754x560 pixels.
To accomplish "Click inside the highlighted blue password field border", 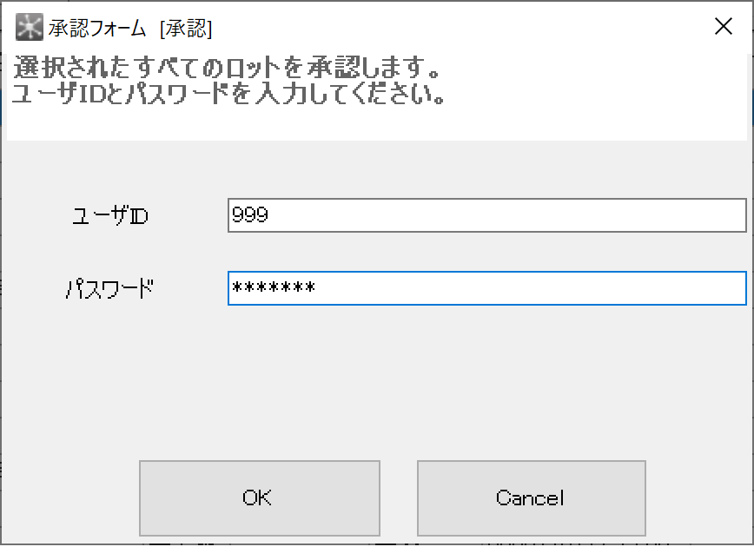I will click(486, 288).
